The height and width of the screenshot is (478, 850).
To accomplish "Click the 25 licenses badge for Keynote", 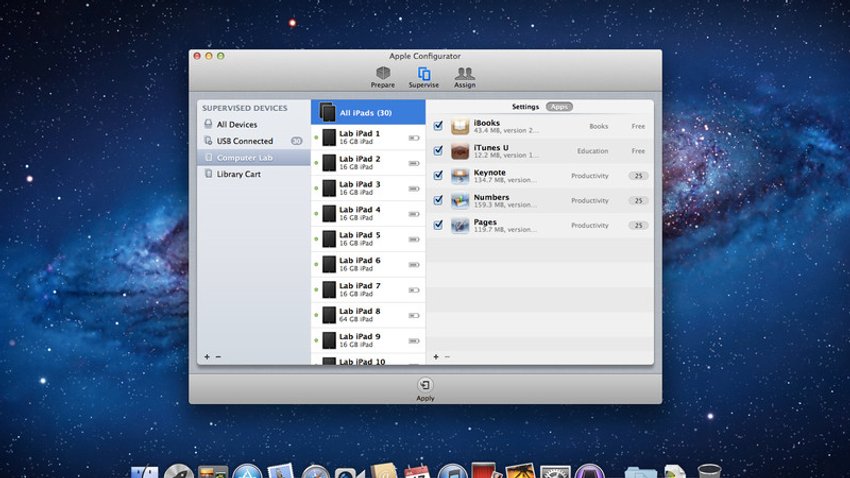I will (638, 176).
